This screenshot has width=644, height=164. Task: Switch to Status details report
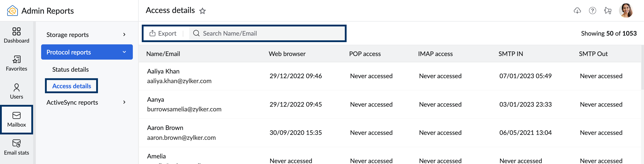(70, 69)
